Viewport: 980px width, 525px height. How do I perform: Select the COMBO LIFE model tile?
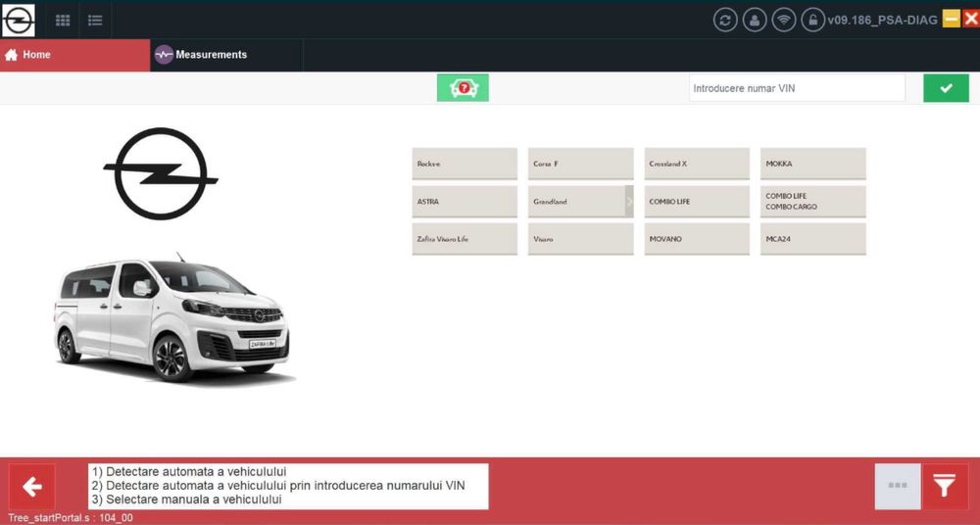coord(697,202)
